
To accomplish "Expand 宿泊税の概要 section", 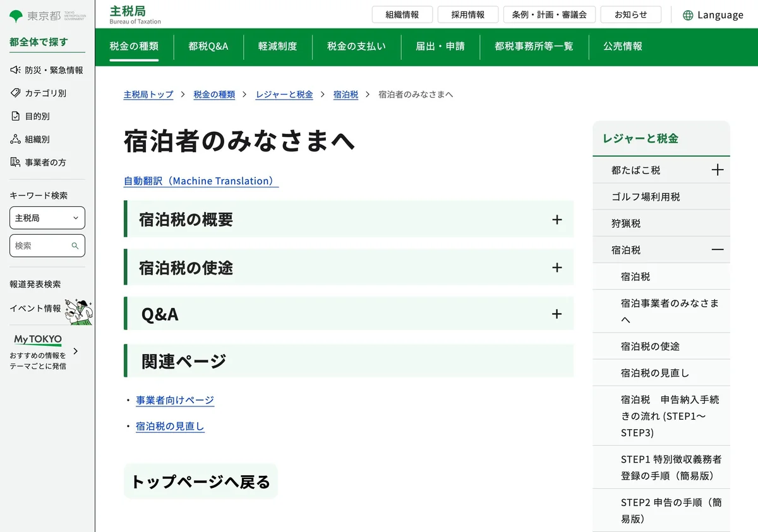I will [349, 219].
